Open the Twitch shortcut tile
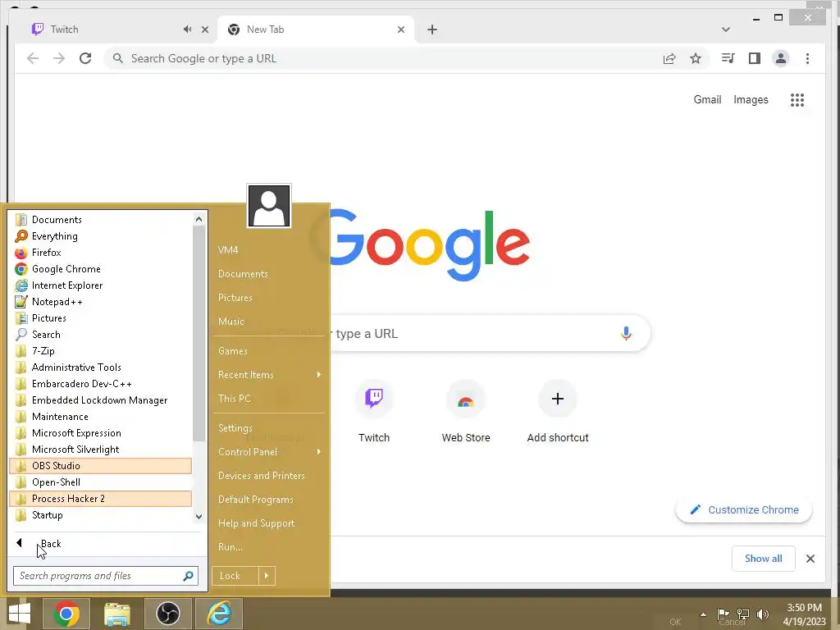This screenshot has height=630, width=840. (374, 412)
